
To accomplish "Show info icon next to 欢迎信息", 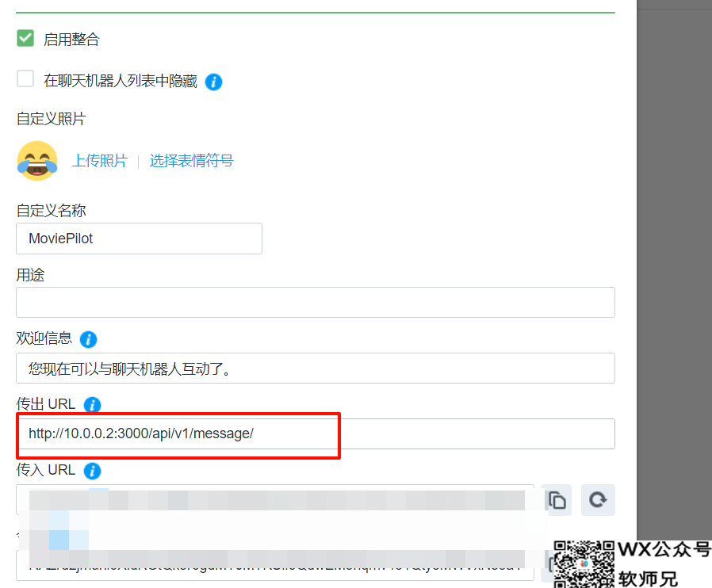I will click(x=89, y=339).
